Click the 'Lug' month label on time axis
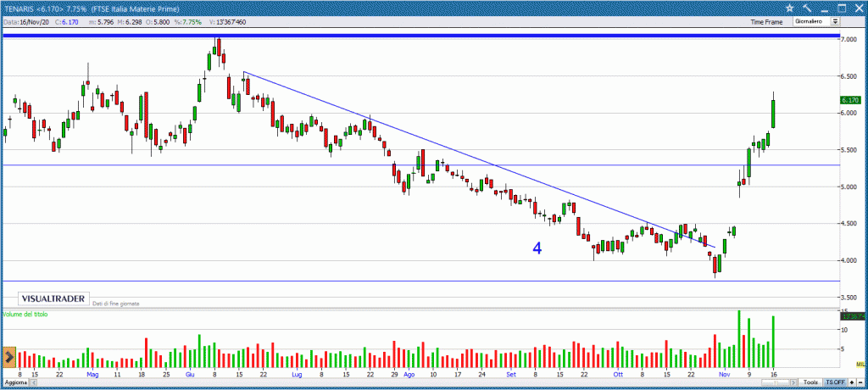This screenshot has width=868, height=390. [297, 375]
